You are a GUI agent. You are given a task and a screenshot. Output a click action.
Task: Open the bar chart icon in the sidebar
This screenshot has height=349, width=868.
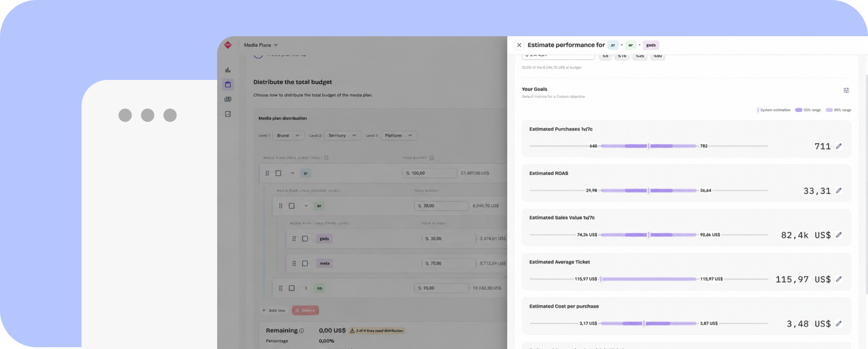tap(228, 70)
